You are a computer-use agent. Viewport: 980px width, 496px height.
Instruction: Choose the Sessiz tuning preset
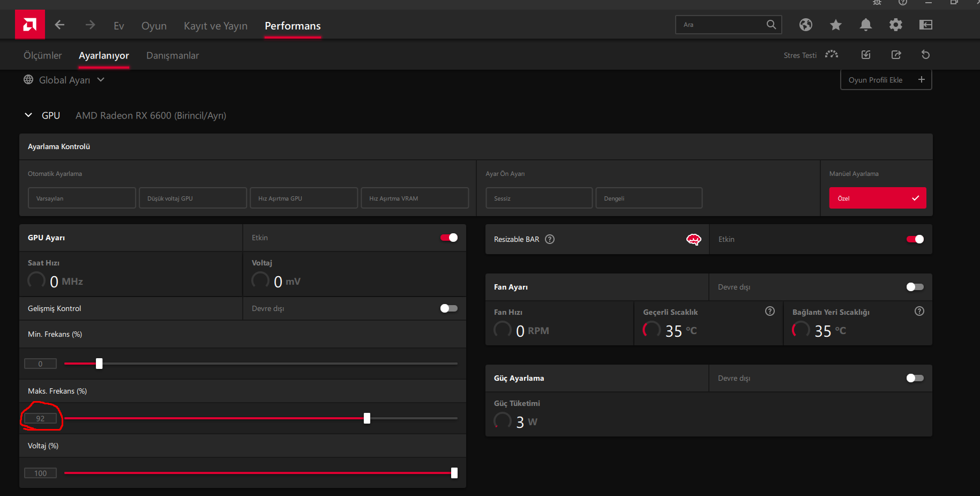pyautogui.click(x=539, y=198)
